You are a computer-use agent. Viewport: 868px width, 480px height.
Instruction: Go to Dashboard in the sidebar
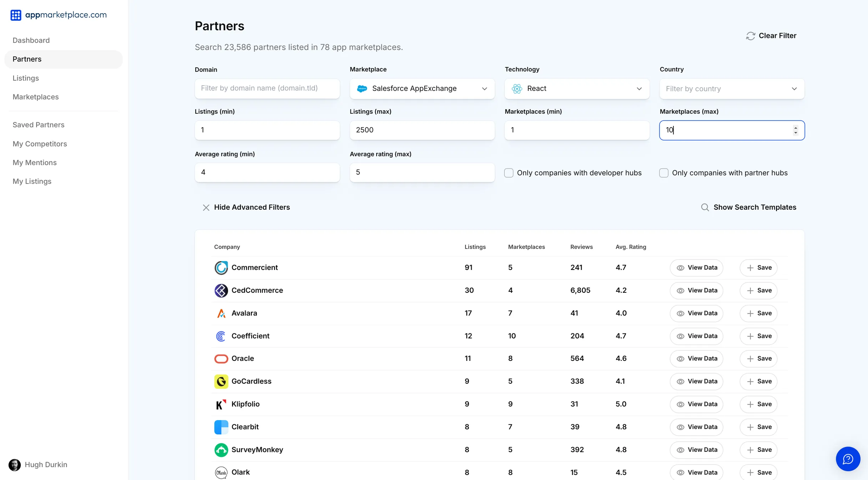pos(31,40)
